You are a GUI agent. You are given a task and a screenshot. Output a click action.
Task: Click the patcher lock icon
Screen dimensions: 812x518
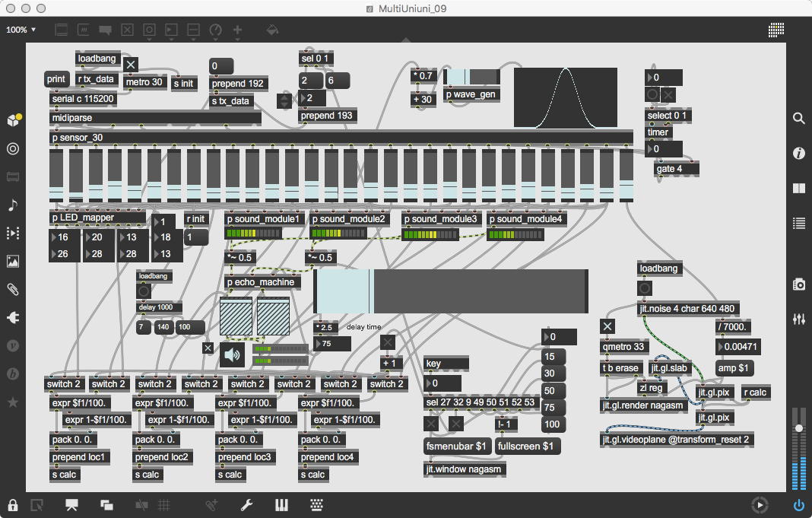13,505
